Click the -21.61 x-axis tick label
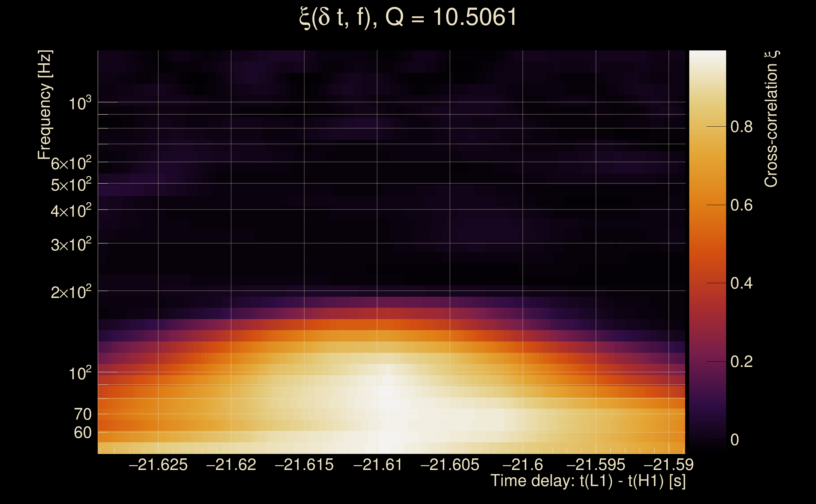The height and width of the screenshot is (504, 816). (x=378, y=465)
